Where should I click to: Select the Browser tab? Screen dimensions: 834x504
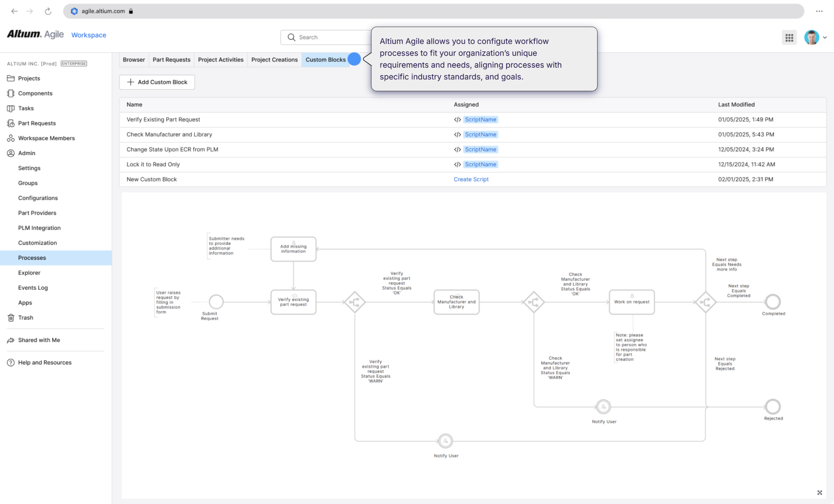pyautogui.click(x=134, y=60)
